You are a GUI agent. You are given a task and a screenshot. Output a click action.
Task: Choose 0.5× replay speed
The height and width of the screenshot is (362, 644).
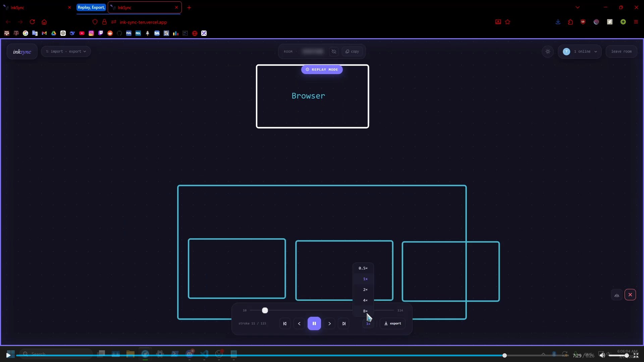(x=363, y=268)
